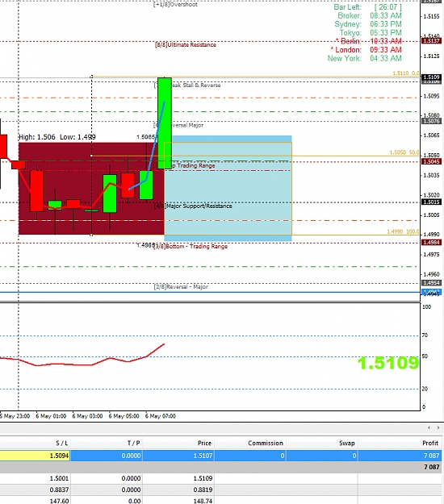Image resolution: width=444 pixels, height=504 pixels.
Task: Click the Tokyo session time 05:33 PM
Action: tap(386, 33)
